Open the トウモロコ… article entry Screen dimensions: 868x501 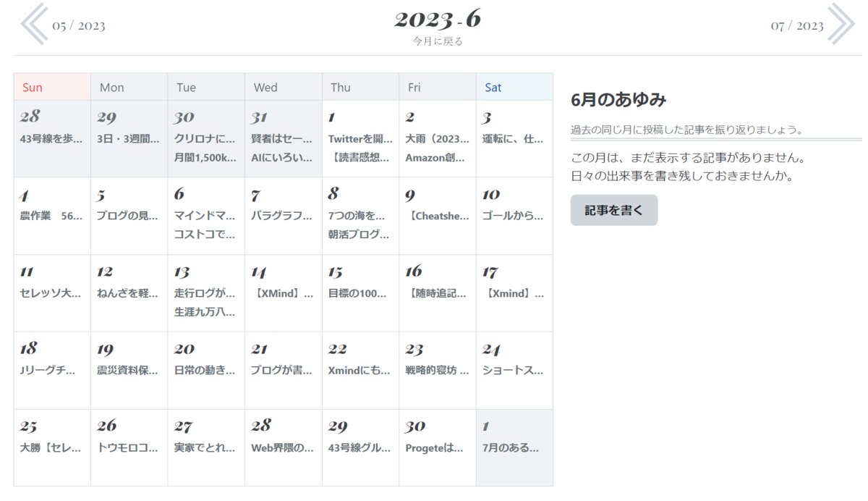pos(129,447)
